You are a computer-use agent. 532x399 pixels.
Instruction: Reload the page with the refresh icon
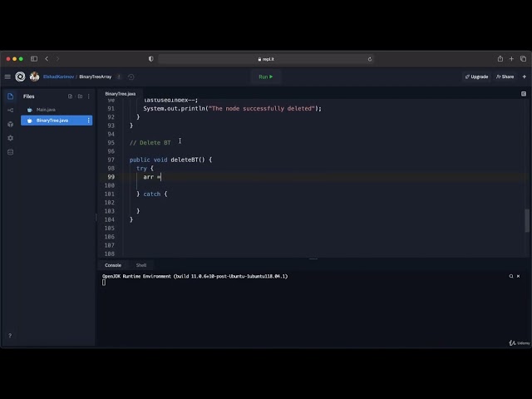(370, 59)
